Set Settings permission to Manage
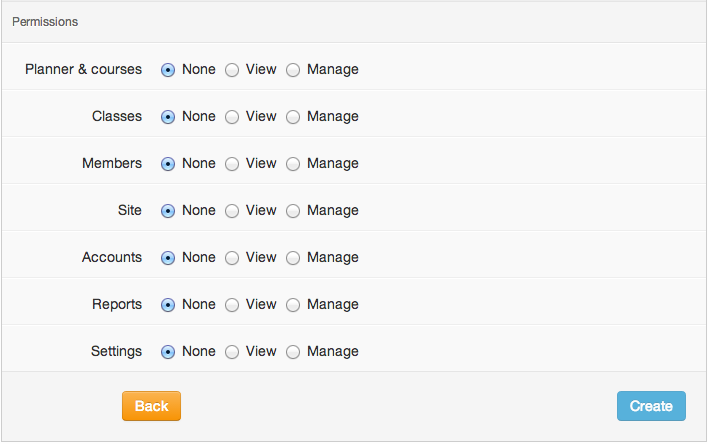 (293, 352)
